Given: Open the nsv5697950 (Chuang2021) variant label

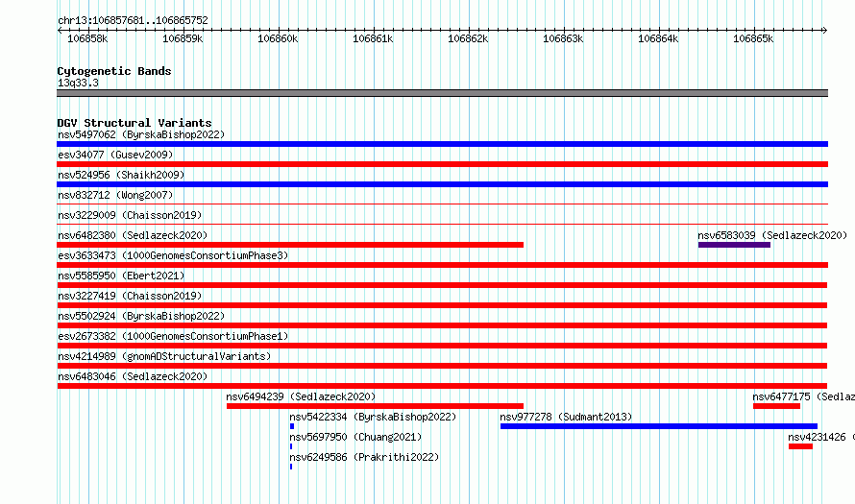Looking at the screenshot, I should click(x=355, y=437).
